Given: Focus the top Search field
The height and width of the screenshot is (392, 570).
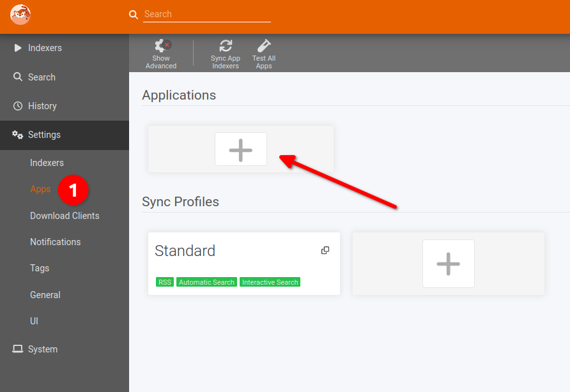Looking at the screenshot, I should (207, 14).
